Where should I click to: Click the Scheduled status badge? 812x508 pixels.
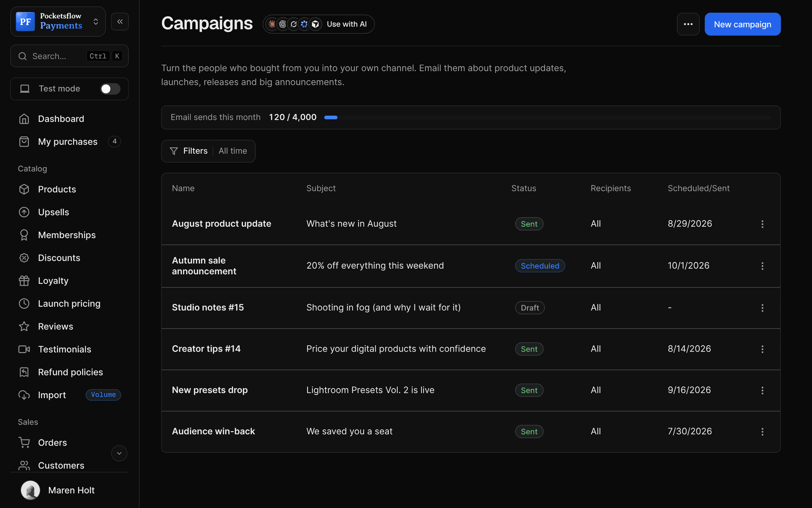point(540,266)
